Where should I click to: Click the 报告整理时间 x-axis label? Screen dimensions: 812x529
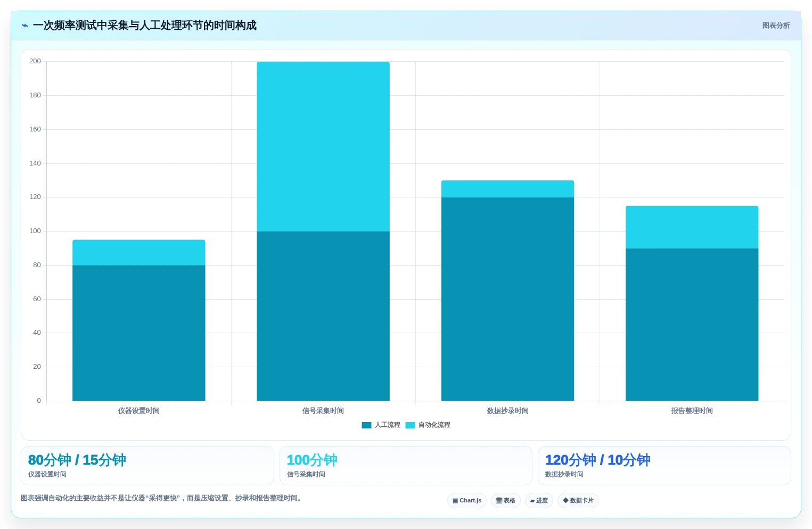[692, 411]
